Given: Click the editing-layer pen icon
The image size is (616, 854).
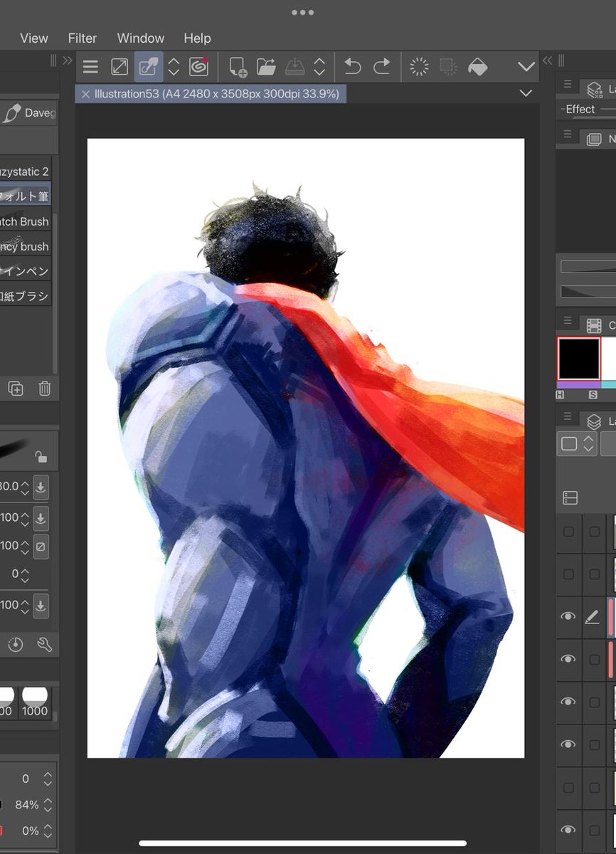Looking at the screenshot, I should pos(592,617).
